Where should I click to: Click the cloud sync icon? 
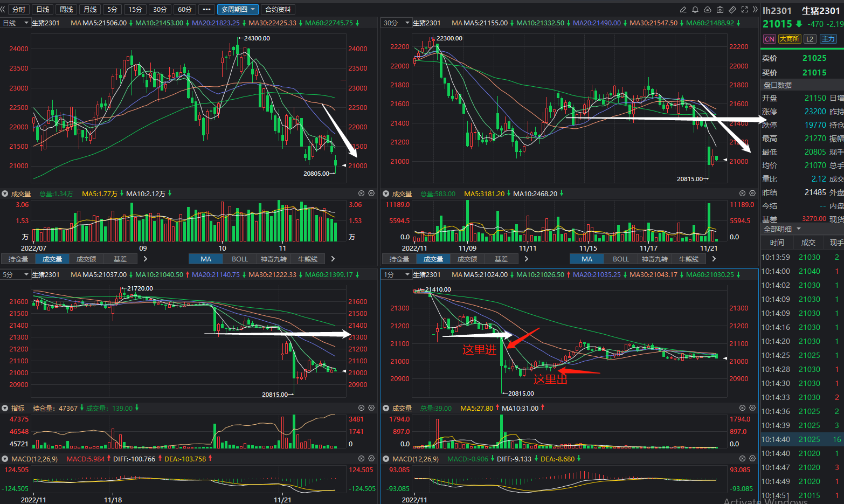[708, 10]
